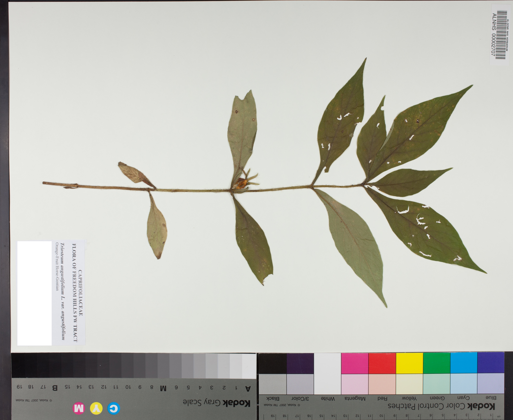Click the yellow circled Y marker
The width and height of the screenshot is (513, 420).
(96, 408)
